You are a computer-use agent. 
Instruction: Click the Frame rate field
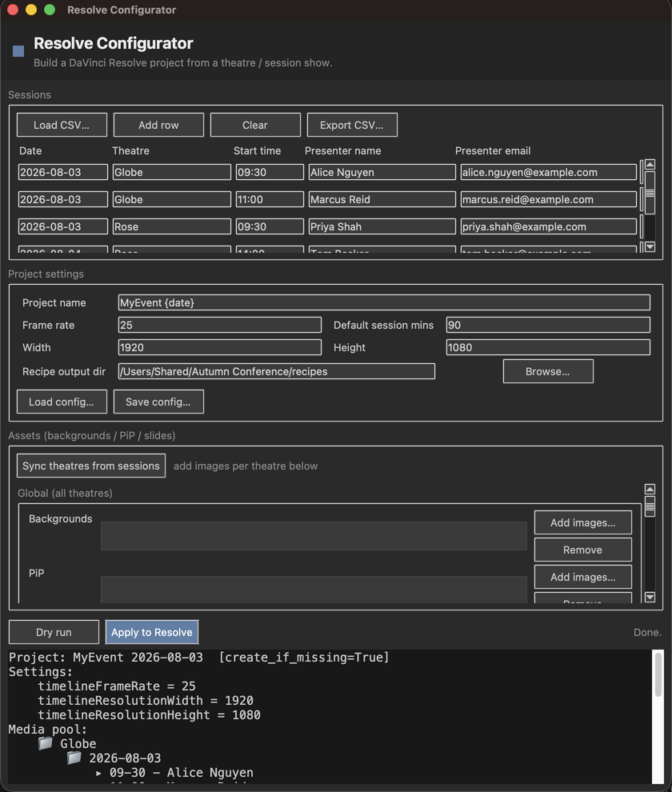click(220, 325)
